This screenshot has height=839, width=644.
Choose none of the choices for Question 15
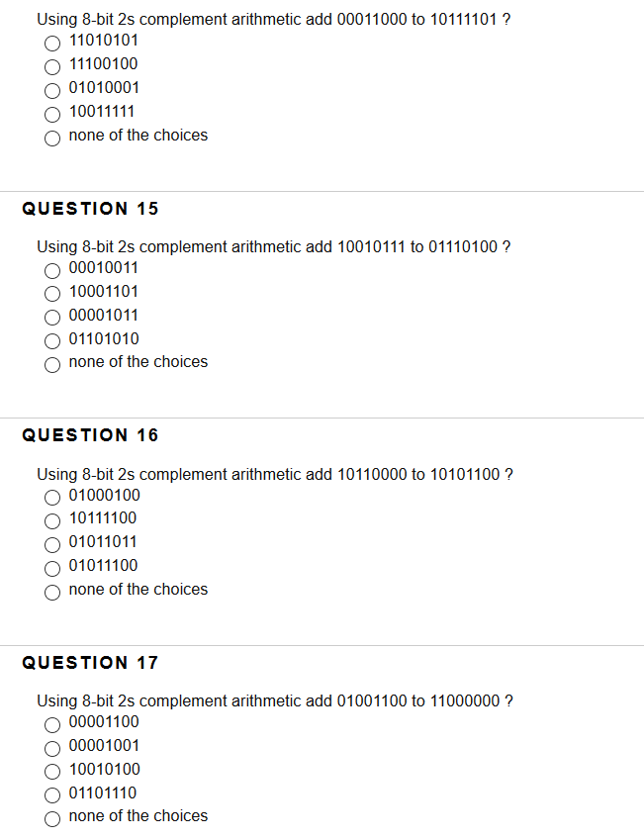coord(52,365)
